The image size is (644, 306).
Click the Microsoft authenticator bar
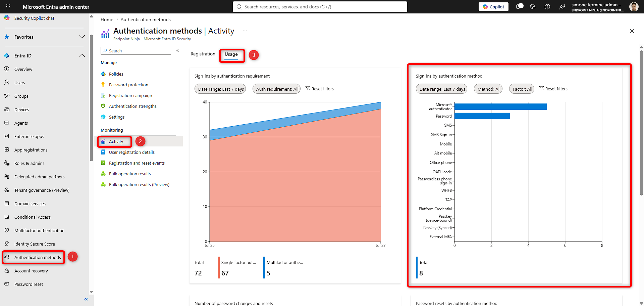coord(500,107)
